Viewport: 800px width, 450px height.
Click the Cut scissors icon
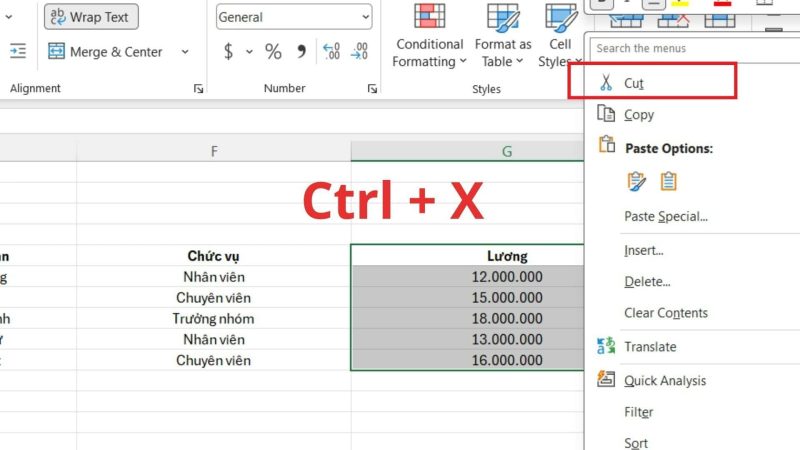click(606, 83)
